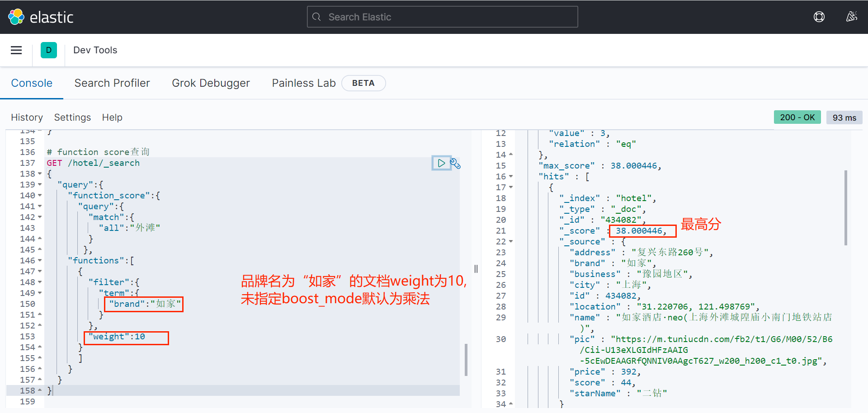The image size is (868, 413).
Task: Switch to the Console tab
Action: [x=32, y=83]
